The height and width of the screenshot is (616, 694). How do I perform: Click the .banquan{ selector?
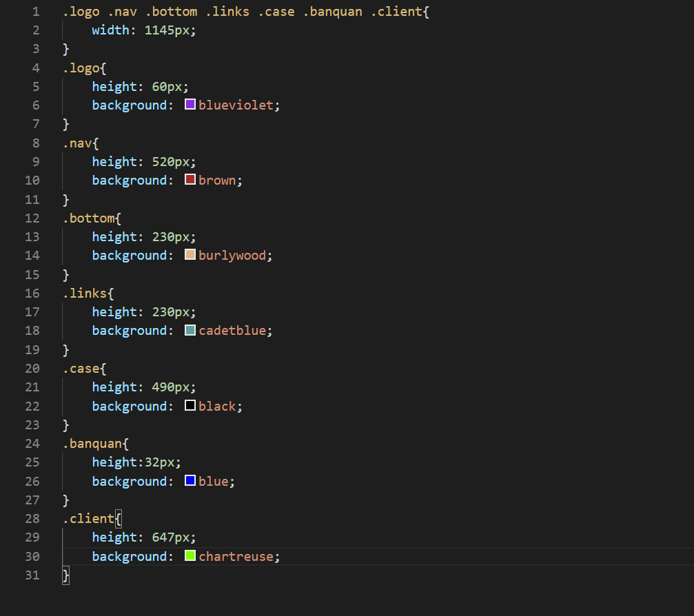(x=96, y=444)
